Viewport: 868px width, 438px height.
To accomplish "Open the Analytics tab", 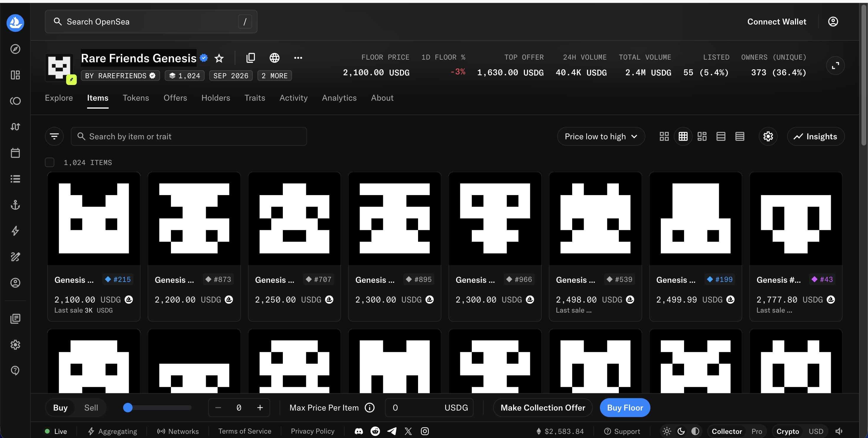I will (x=339, y=98).
